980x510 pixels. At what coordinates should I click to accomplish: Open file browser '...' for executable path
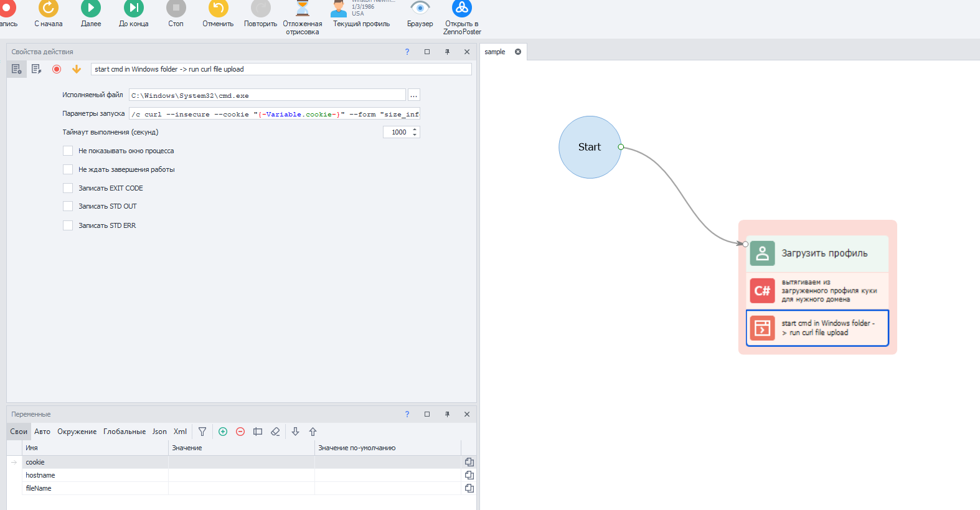414,95
